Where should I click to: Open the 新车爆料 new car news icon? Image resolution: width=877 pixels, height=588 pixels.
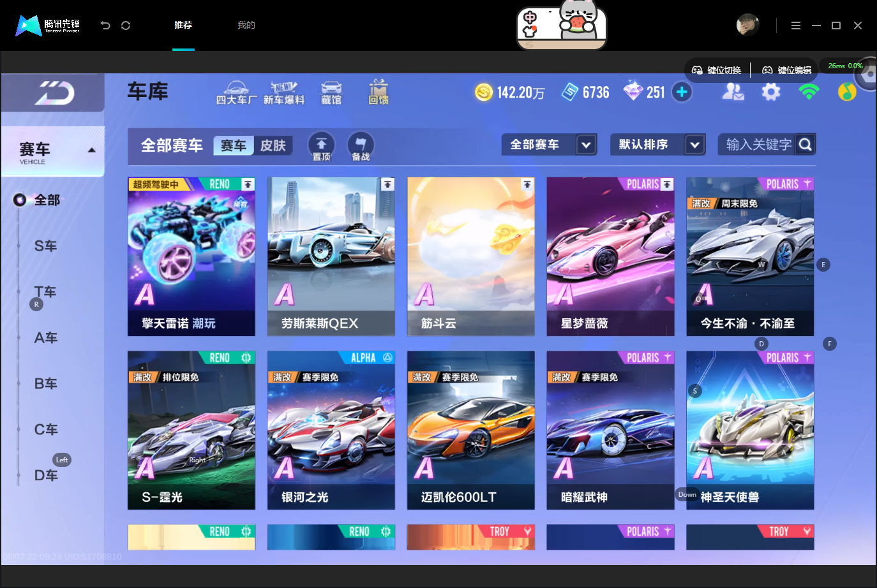click(x=284, y=93)
